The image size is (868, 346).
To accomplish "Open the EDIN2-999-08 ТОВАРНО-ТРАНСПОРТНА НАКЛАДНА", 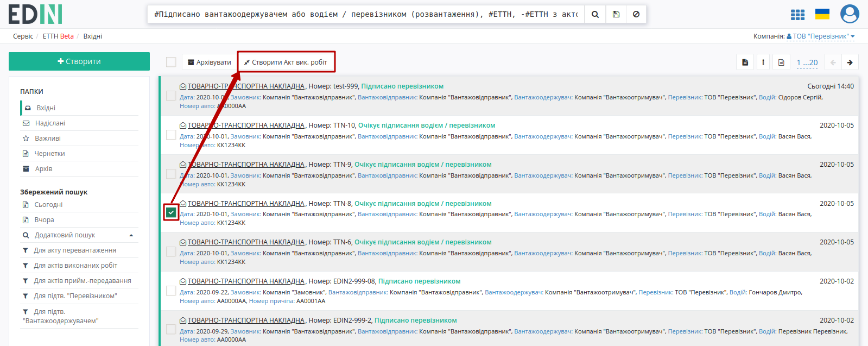I will [246, 281].
